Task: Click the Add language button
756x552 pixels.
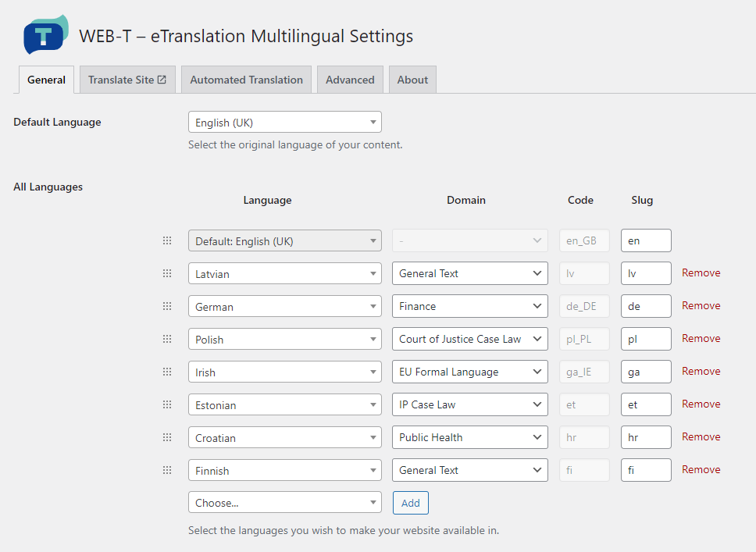Action: pos(410,503)
